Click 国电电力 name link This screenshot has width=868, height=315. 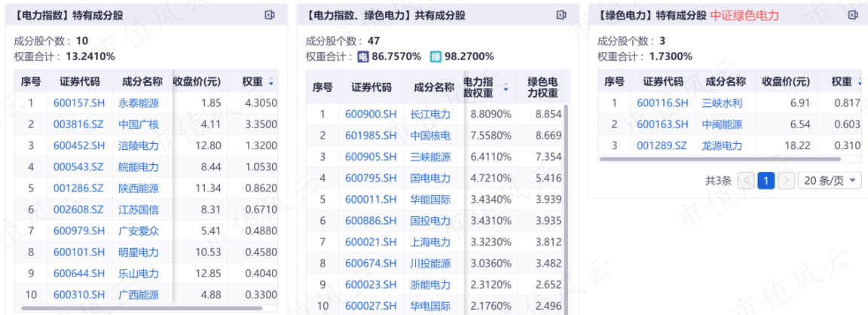point(430,179)
